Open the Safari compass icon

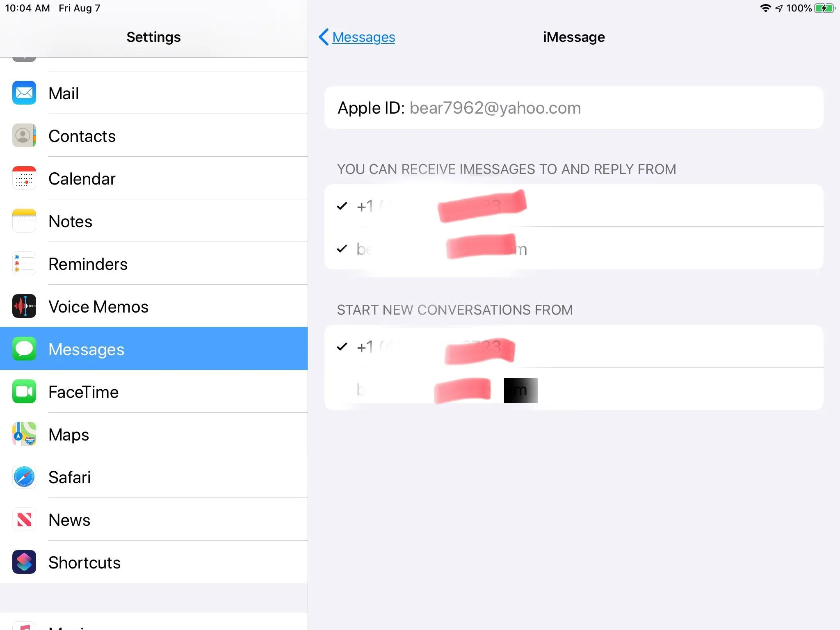tap(24, 477)
